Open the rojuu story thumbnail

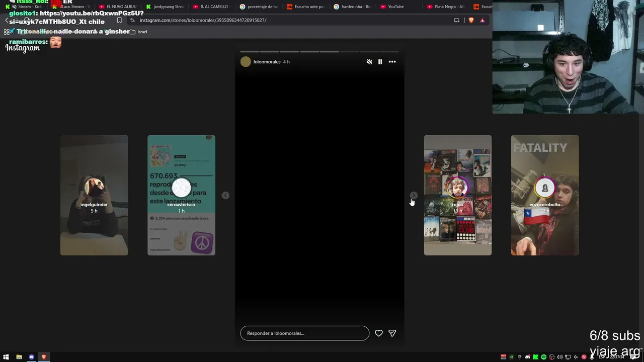(x=458, y=195)
